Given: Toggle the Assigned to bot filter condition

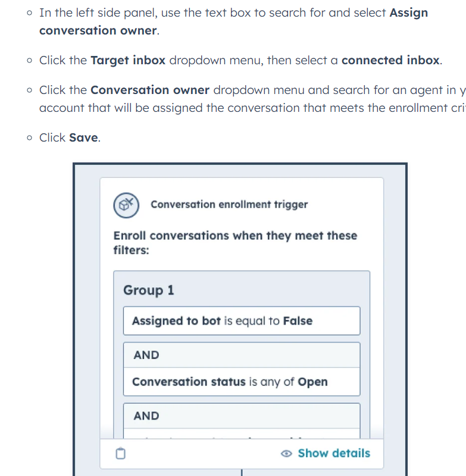Looking at the screenshot, I should pos(242,320).
